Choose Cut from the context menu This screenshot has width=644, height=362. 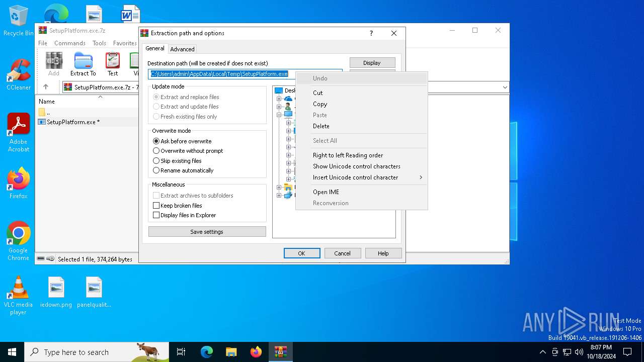tap(362, 93)
